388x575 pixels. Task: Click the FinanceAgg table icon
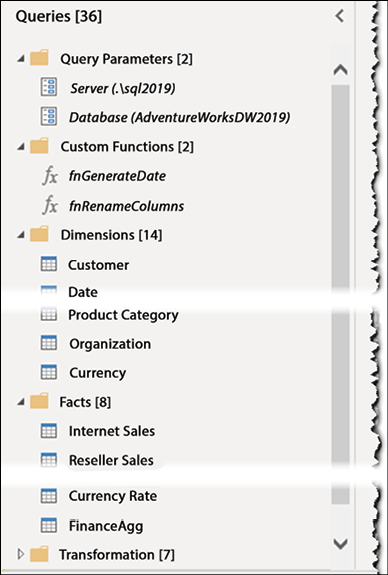pyautogui.click(x=49, y=525)
